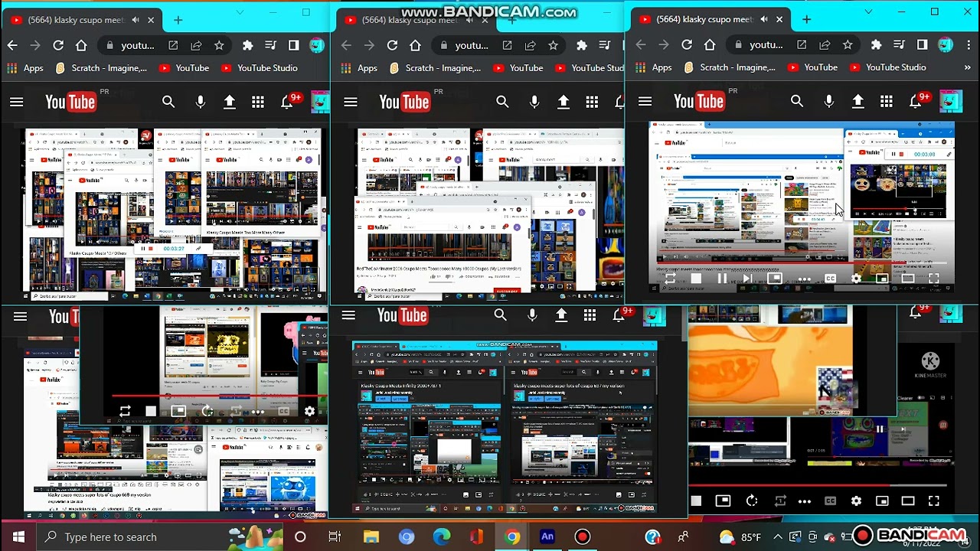Select the klasky csupo tab in the top-left window
Image resolution: width=980 pixels, height=551 pixels.
coord(83,20)
